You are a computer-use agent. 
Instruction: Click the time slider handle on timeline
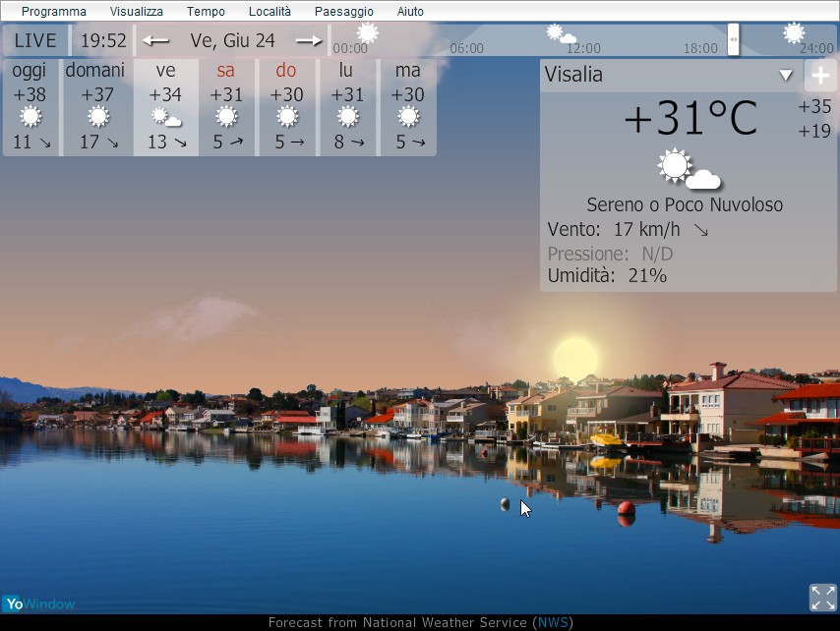733,39
